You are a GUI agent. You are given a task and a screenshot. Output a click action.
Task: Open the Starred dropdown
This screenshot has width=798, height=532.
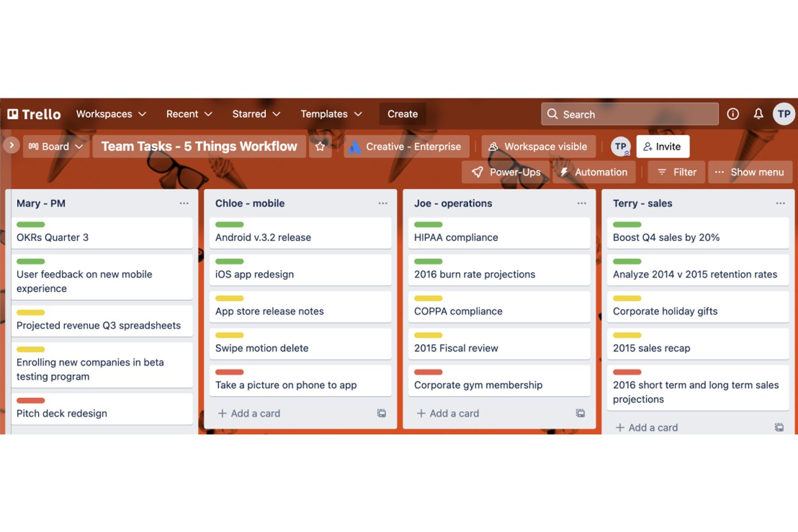coord(256,114)
